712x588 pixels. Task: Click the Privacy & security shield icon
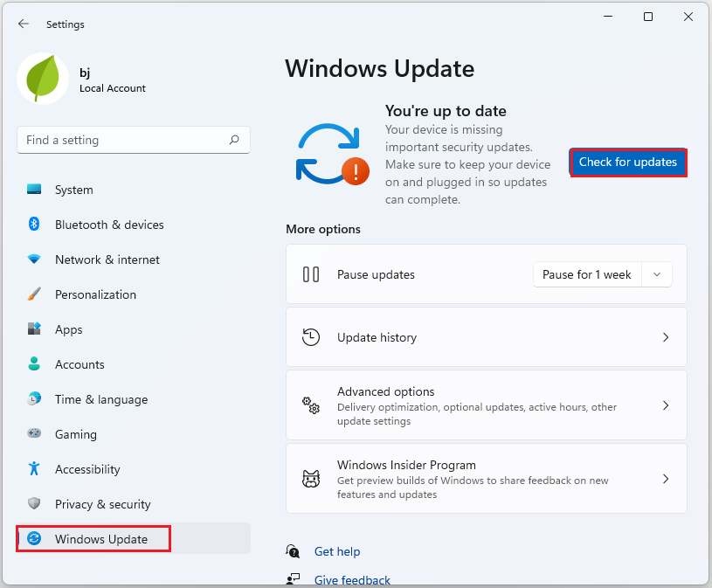coord(34,503)
